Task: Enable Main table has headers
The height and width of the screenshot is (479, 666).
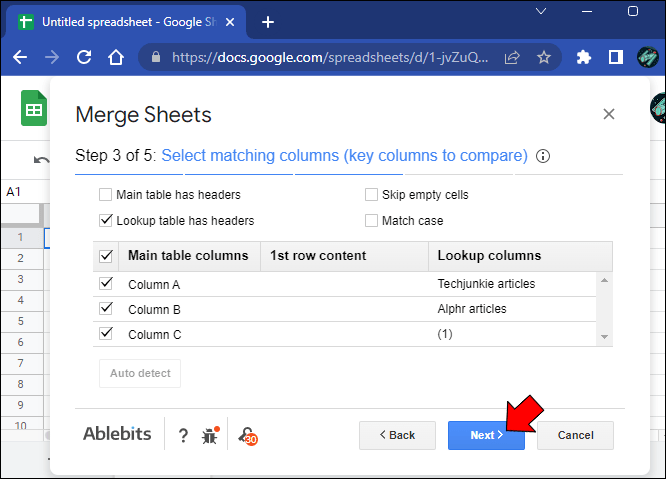Action: pyautogui.click(x=105, y=194)
